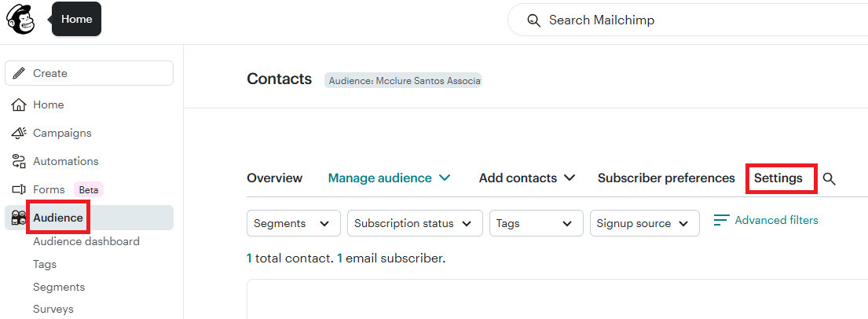Screen dimensions: 868x319
Task: Switch to the Overview tab
Action: (274, 178)
